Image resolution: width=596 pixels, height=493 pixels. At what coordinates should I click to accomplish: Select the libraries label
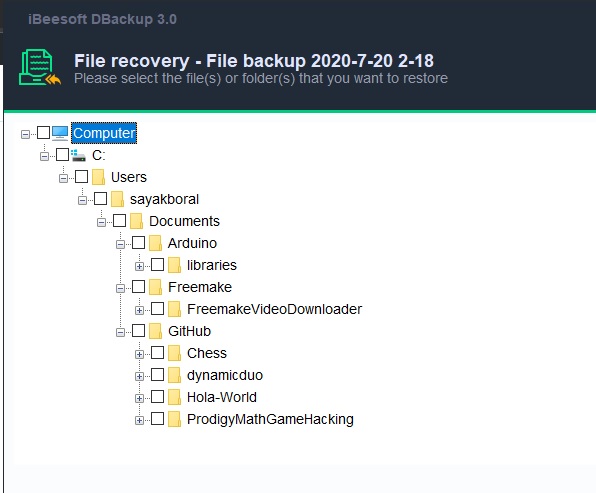pyautogui.click(x=212, y=265)
